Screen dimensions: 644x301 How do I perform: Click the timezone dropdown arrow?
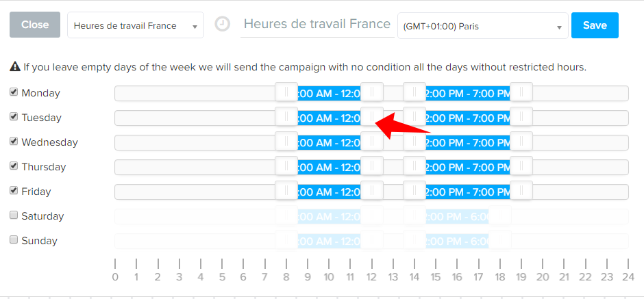click(x=559, y=28)
